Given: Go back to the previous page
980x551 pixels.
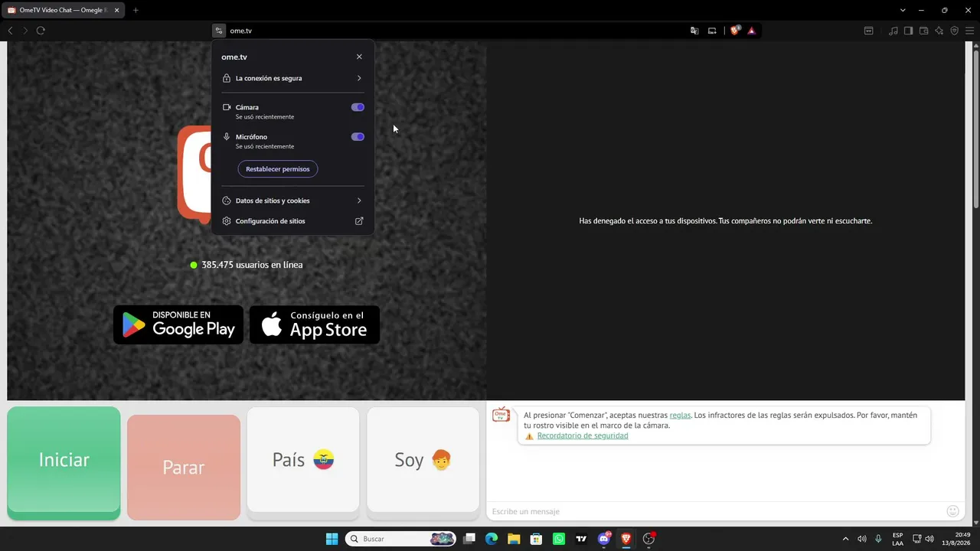Looking at the screenshot, I should pos(10,31).
